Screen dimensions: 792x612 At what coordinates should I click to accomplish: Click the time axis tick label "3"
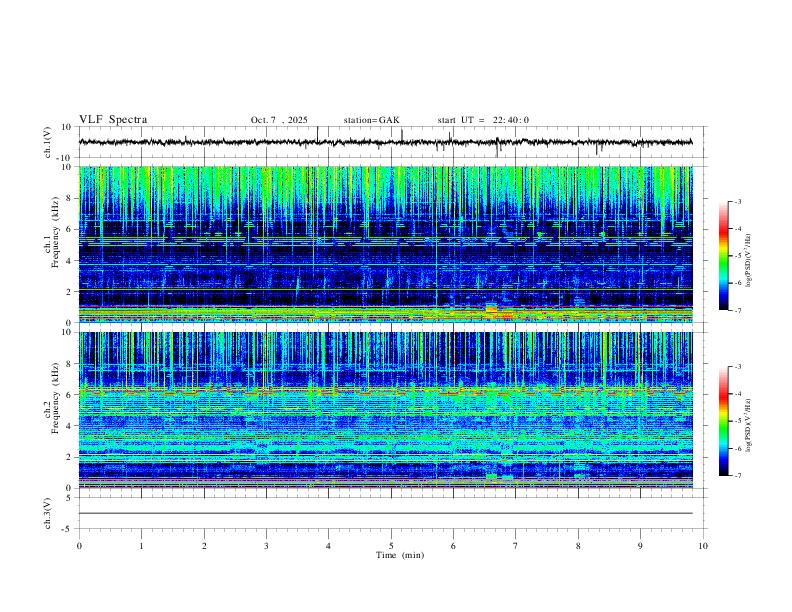pyautogui.click(x=266, y=546)
